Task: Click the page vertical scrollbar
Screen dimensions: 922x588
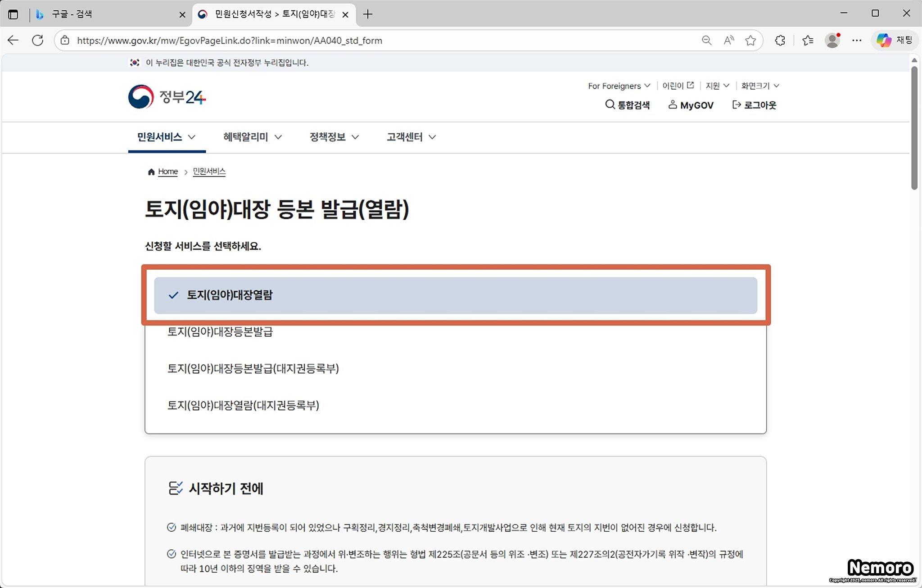Action: 914,128
